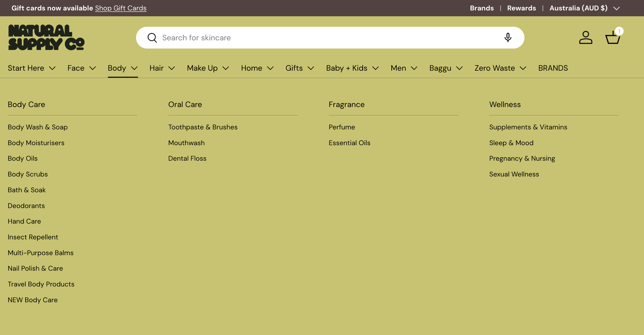Open Supplements & Vitamins
Viewport: 644px width, 335px height.
528,127
